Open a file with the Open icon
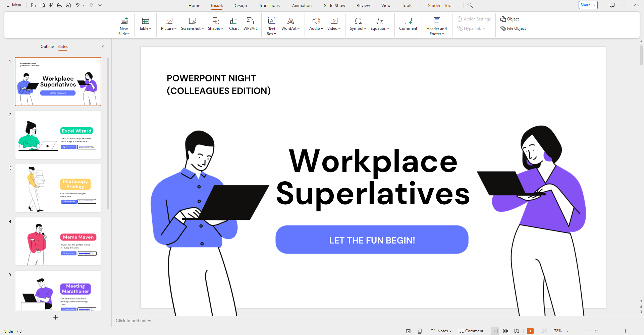Viewport: 644px width, 335px height. [33, 5]
